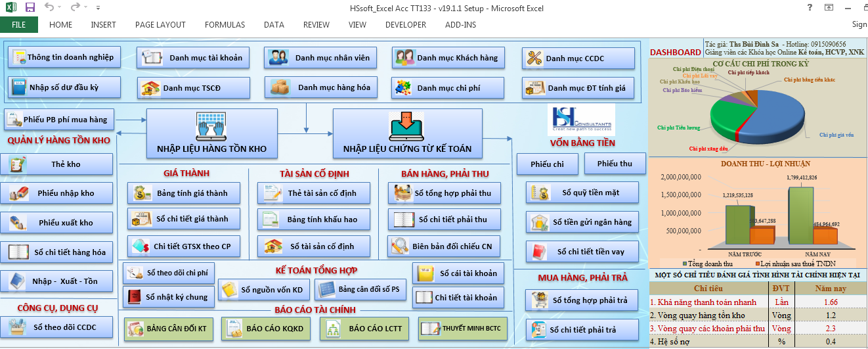Screen dimensions: 868x349
Task: Click the Danh mục CCDC tools icon
Action: 535,58
